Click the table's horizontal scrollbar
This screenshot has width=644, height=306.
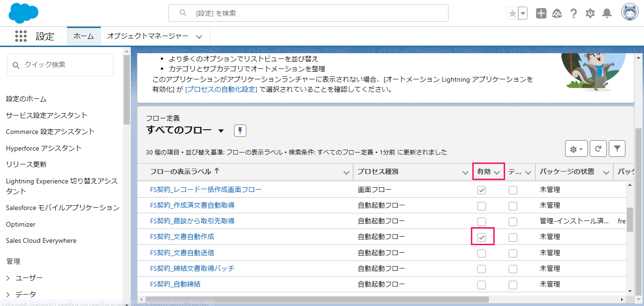click(x=316, y=299)
